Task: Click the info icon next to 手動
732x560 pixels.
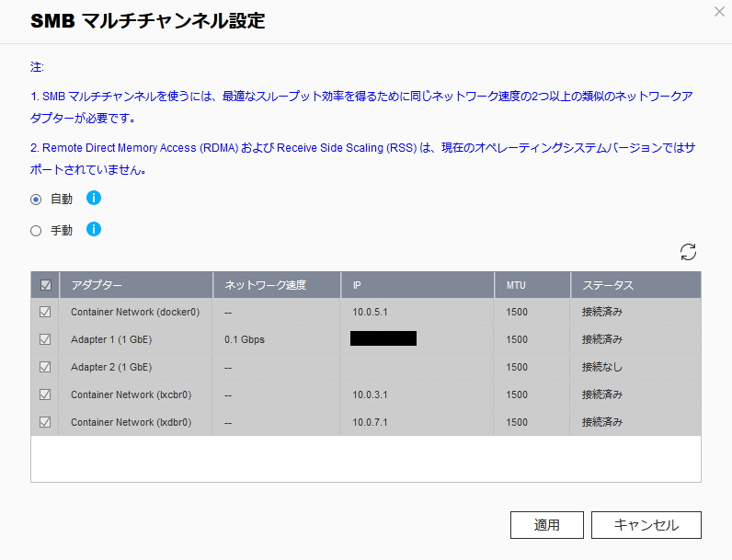Action: click(x=93, y=229)
